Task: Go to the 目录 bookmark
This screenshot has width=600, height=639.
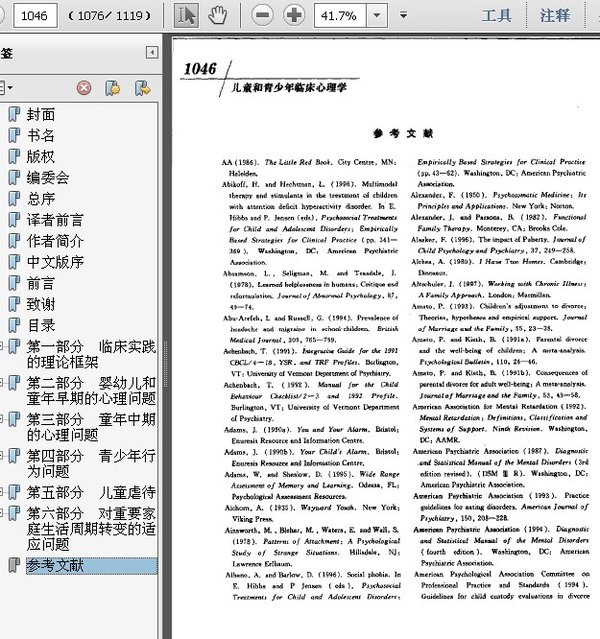Action: coord(41,325)
